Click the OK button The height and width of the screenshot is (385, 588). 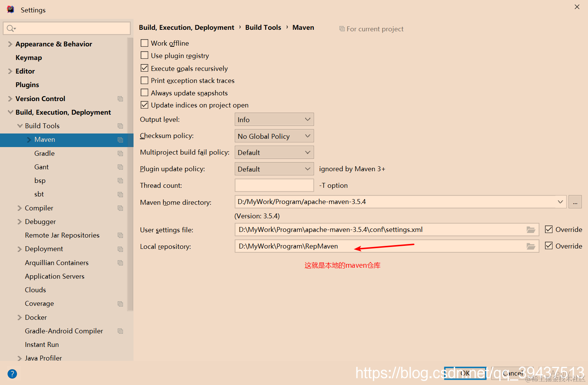click(465, 373)
